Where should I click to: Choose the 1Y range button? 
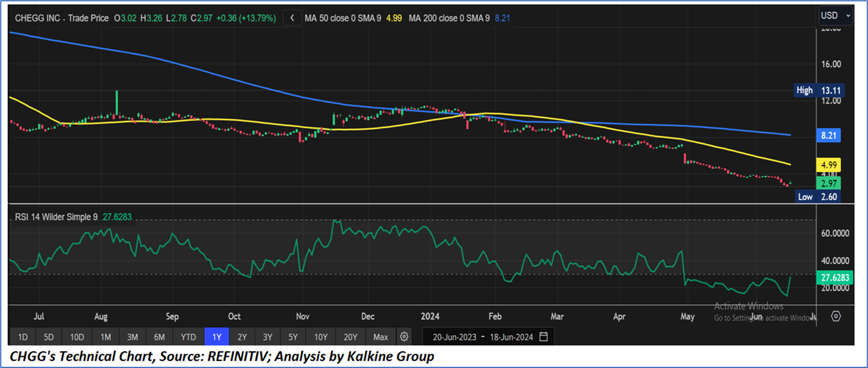tap(217, 337)
